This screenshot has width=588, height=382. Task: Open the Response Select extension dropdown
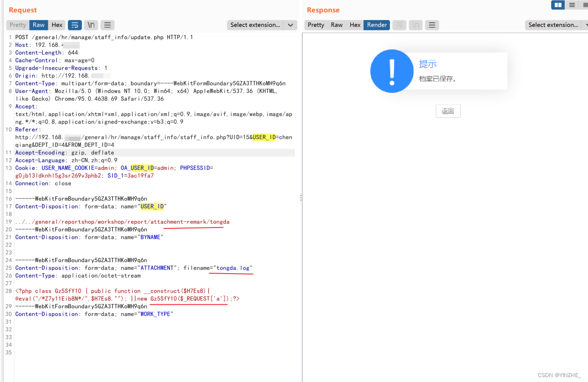[556, 25]
